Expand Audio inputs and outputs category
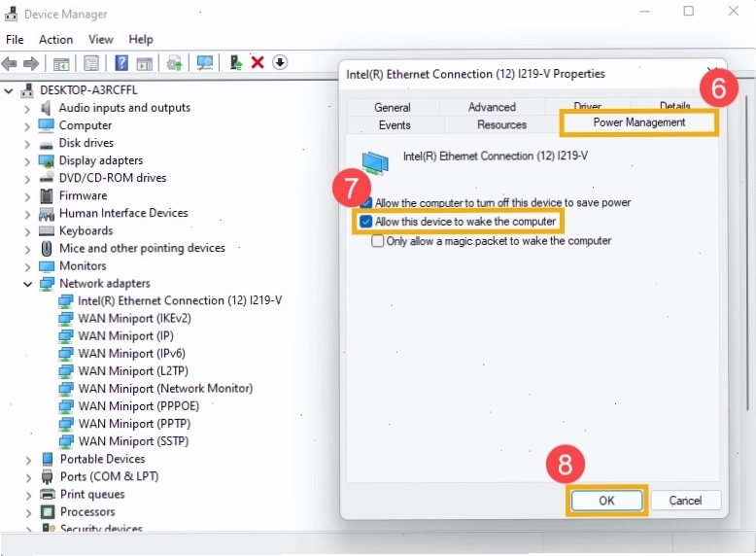 click(x=27, y=109)
